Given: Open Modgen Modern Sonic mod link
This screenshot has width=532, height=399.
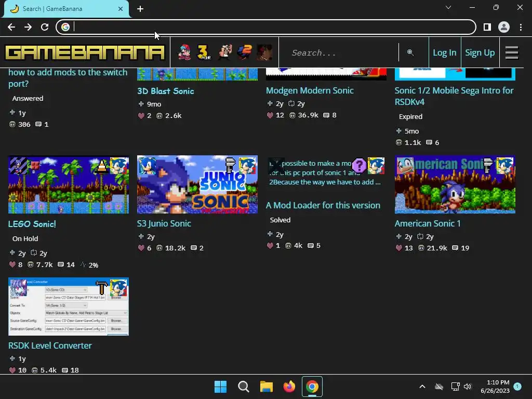Looking at the screenshot, I should [x=310, y=90].
